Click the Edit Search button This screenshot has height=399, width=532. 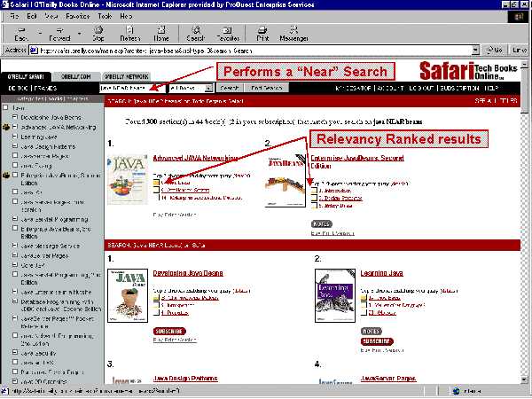coord(266,88)
